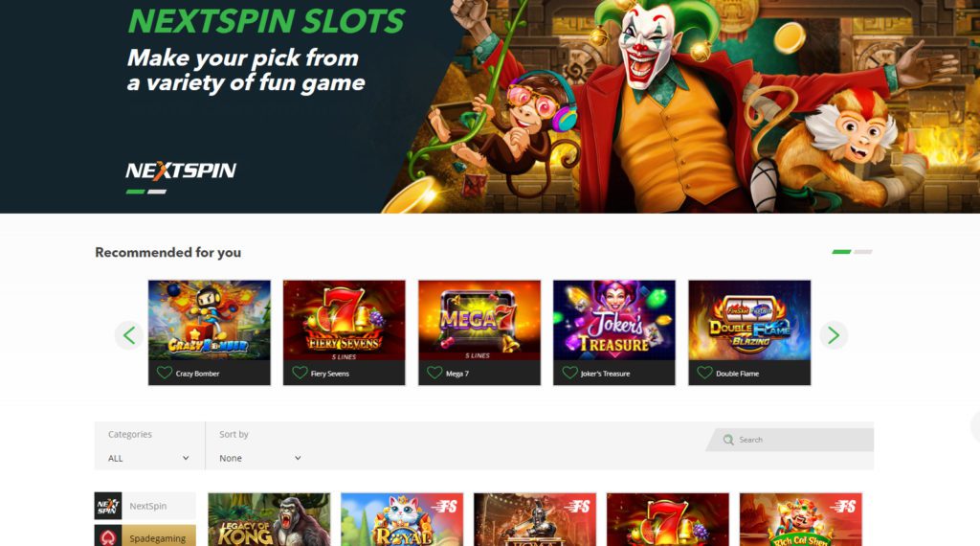
Task: Favorite the Crazy Bomber game heart icon
Action: point(165,373)
